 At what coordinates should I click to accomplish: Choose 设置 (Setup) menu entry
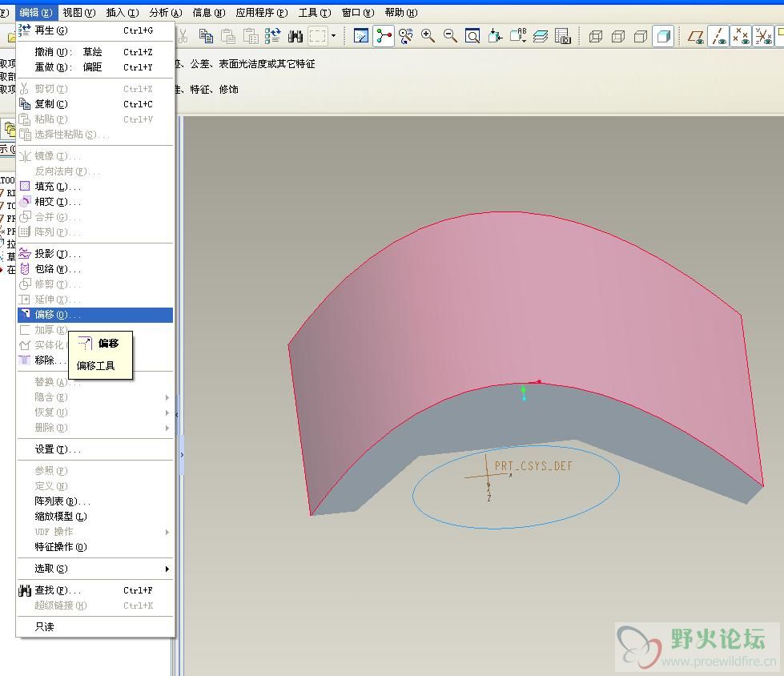95,449
